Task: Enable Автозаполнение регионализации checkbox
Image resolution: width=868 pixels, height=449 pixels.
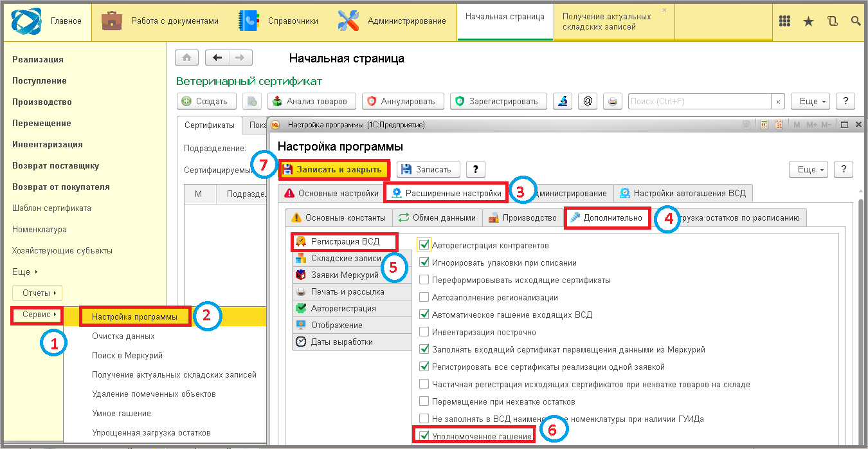Action: coord(424,297)
